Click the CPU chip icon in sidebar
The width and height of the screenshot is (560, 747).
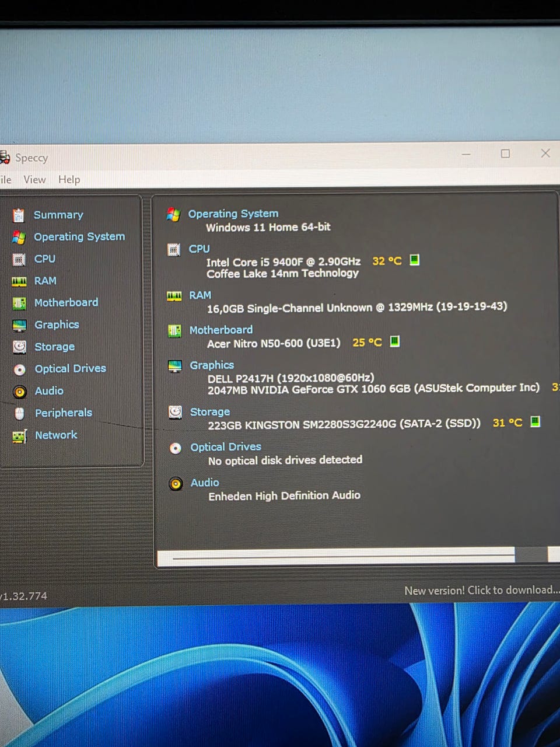(x=19, y=259)
